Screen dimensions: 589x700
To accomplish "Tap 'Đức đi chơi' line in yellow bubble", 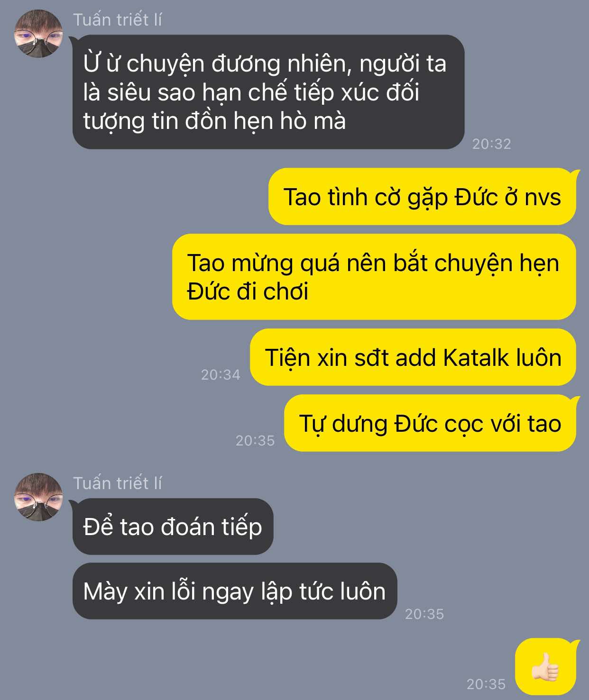I will [248, 291].
